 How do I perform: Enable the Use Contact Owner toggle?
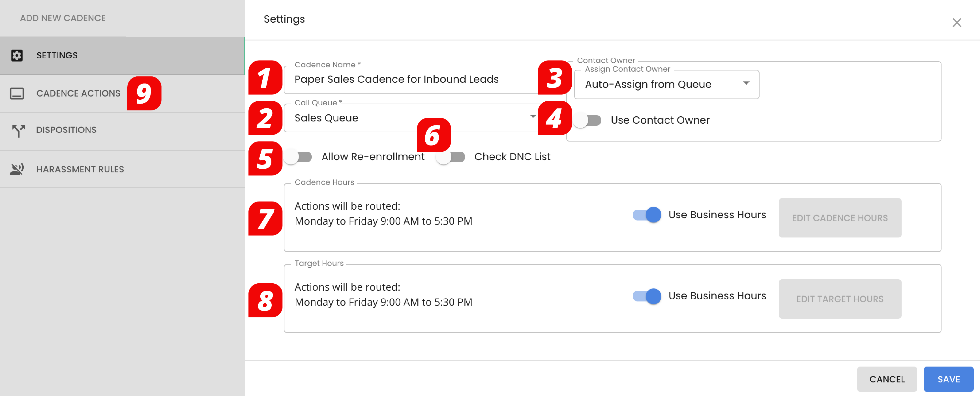[588, 121]
